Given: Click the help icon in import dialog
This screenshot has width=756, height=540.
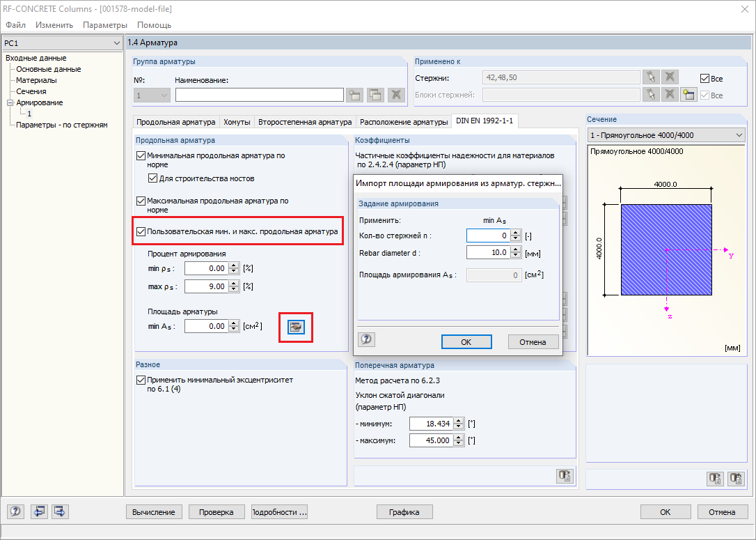Looking at the screenshot, I should pyautogui.click(x=366, y=339).
